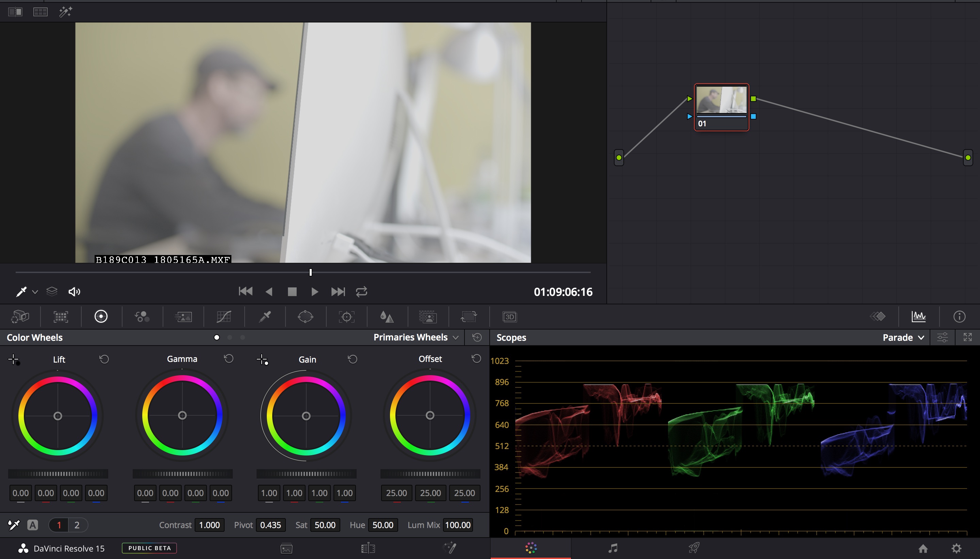Screen dimensions: 980x559
Task: Select corrector node 01 thumbnail
Action: pos(721,99)
